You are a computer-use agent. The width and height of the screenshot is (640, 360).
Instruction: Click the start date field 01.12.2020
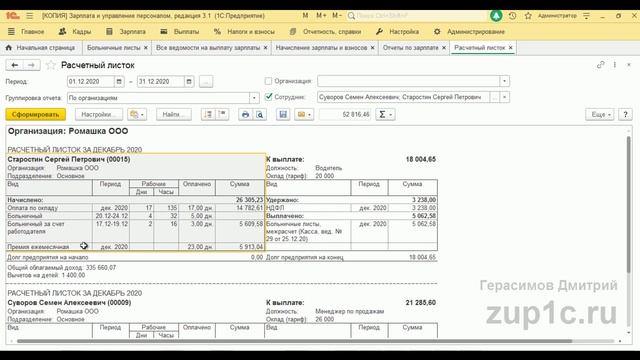(x=91, y=82)
